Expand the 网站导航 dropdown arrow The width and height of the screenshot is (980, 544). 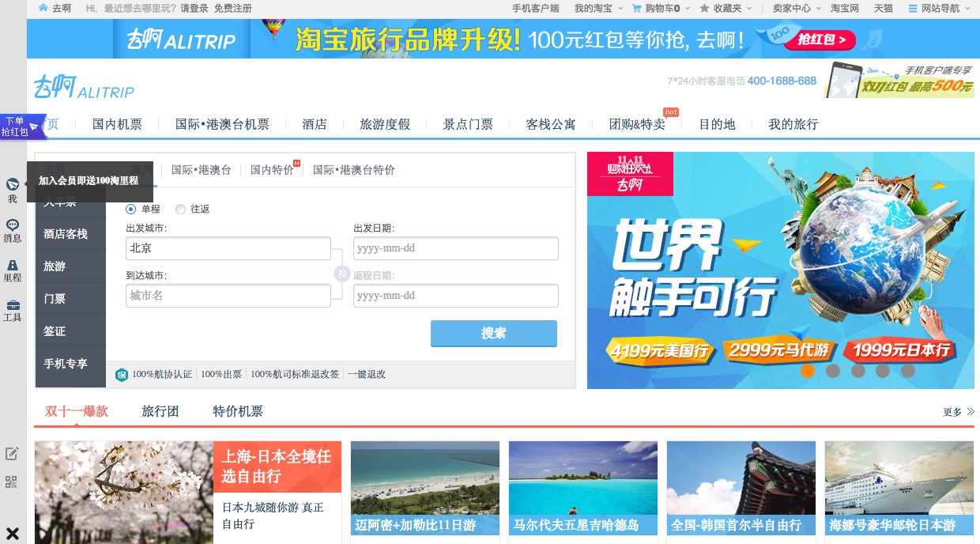[969, 8]
